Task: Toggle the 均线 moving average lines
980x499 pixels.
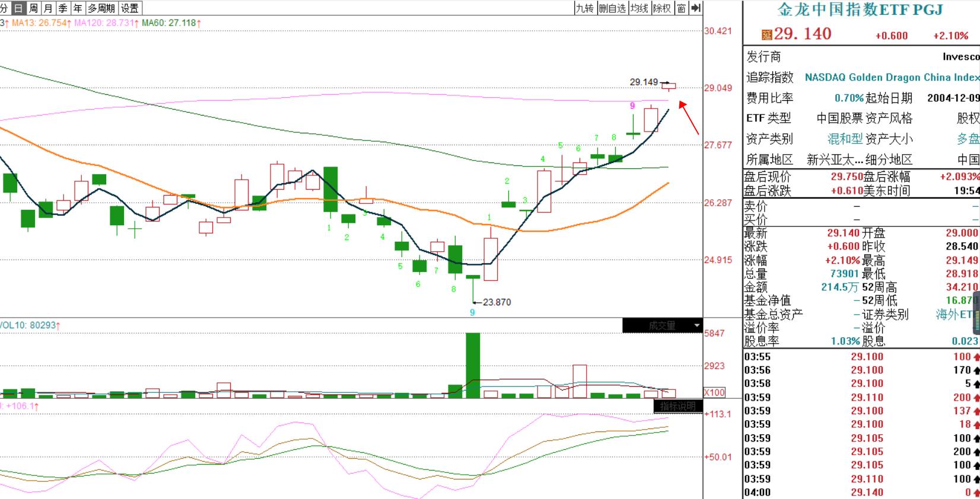Action: (639, 8)
